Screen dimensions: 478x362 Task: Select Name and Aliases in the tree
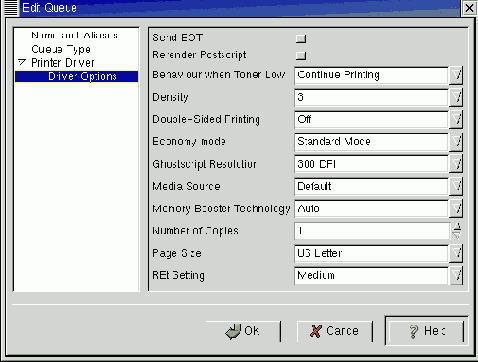pyautogui.click(x=74, y=35)
